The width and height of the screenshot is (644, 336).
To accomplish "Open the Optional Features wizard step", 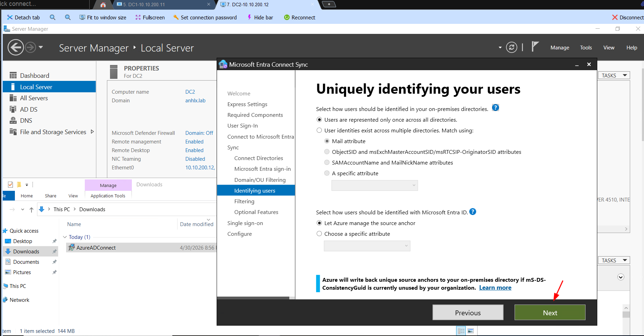I will pyautogui.click(x=256, y=212).
